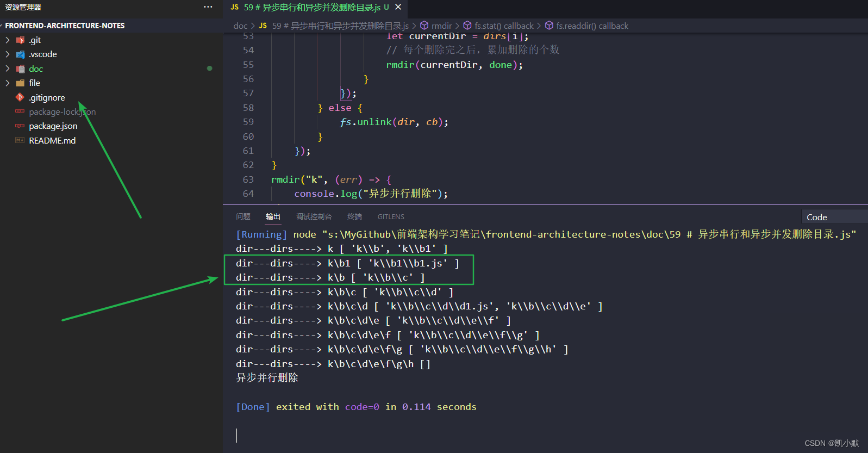Expand the .git folder chevron
The height and width of the screenshot is (453, 868).
click(8, 40)
